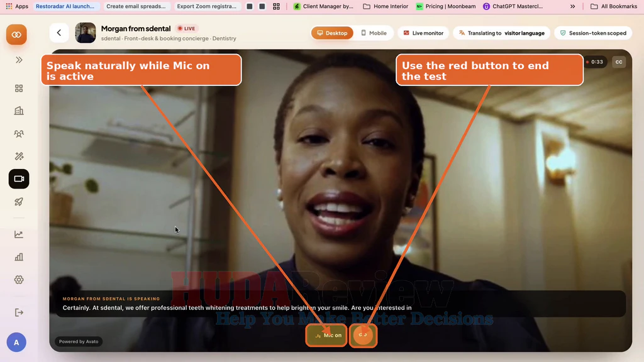Open the Apps shortcut in bookmarks bar
Screen dimensions: 644x362
click(17, 6)
